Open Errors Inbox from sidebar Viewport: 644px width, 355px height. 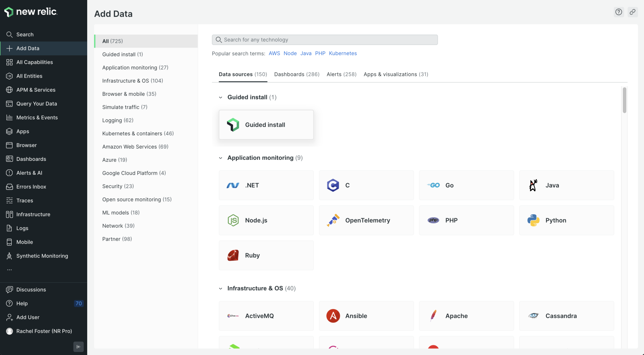point(31,187)
